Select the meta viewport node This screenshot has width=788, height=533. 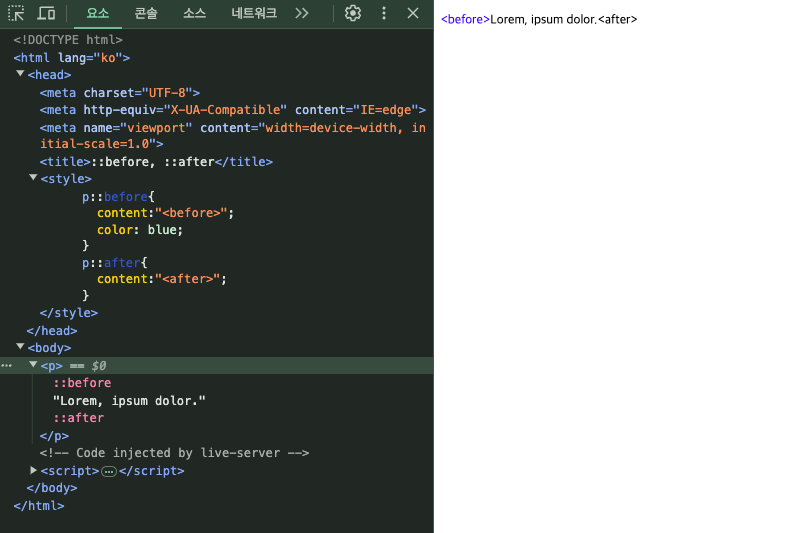tap(233, 136)
